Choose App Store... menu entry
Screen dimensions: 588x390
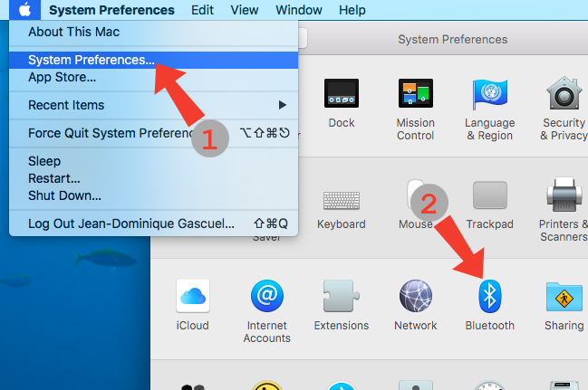coord(154,77)
